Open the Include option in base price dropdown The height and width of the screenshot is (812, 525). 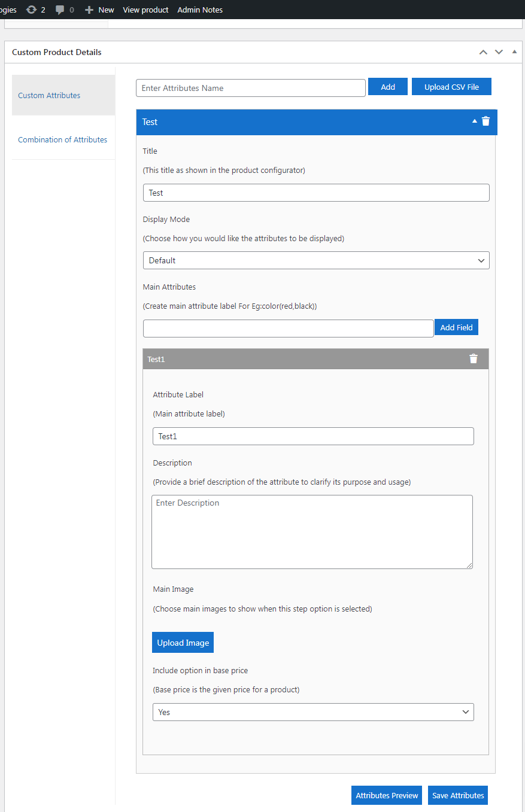pyautogui.click(x=313, y=712)
